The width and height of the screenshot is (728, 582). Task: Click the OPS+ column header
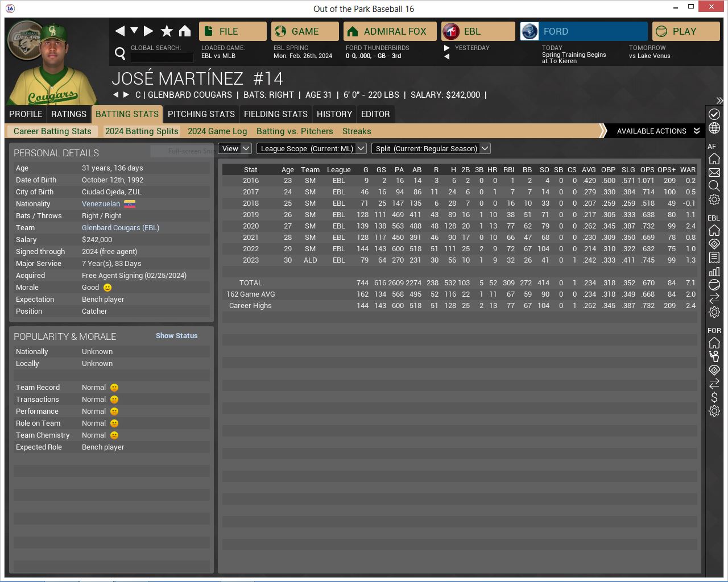667,169
